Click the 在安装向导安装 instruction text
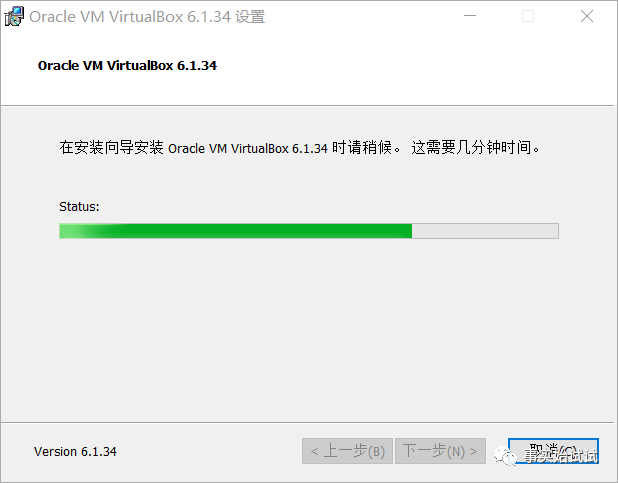 tap(111, 147)
